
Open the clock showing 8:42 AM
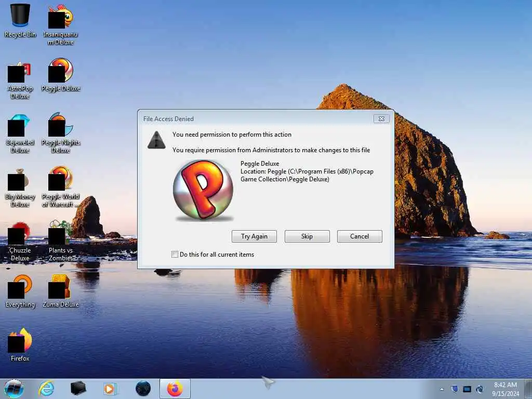[x=506, y=389]
